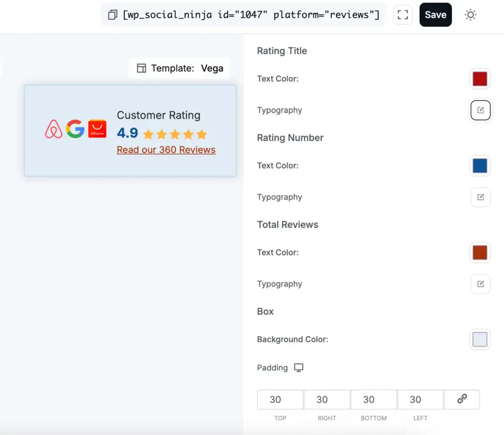
Task: Click the Google logo in preview
Action: (x=75, y=129)
